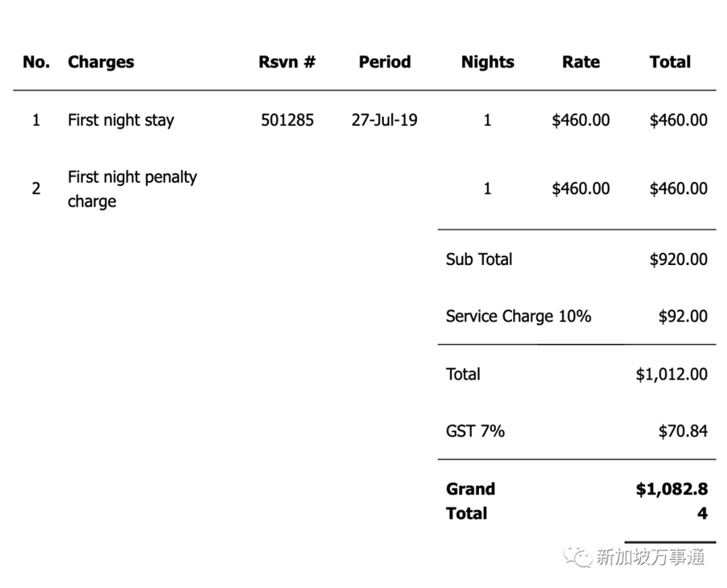The width and height of the screenshot is (727, 588).
Task: Click the Grand Total label
Action: pyautogui.click(x=470, y=501)
